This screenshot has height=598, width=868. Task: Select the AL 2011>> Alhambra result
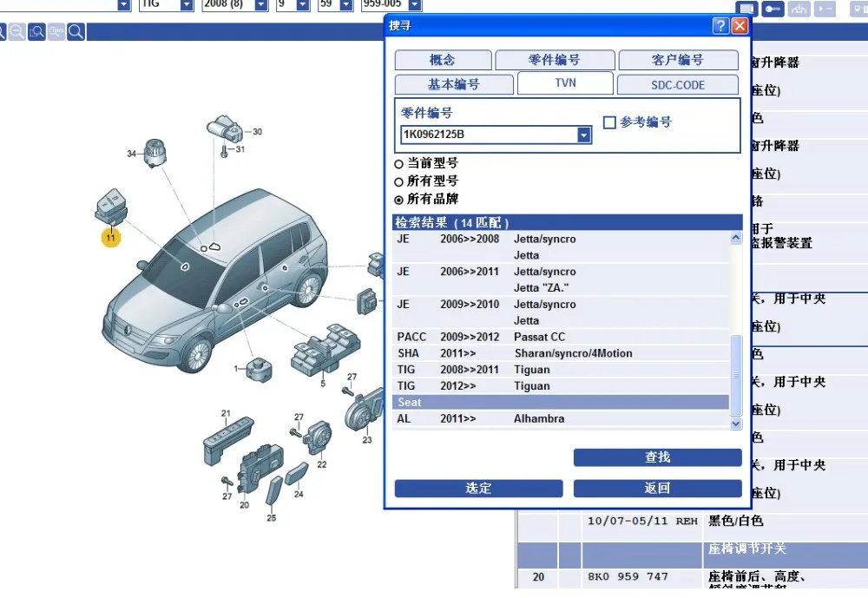[x=561, y=418]
